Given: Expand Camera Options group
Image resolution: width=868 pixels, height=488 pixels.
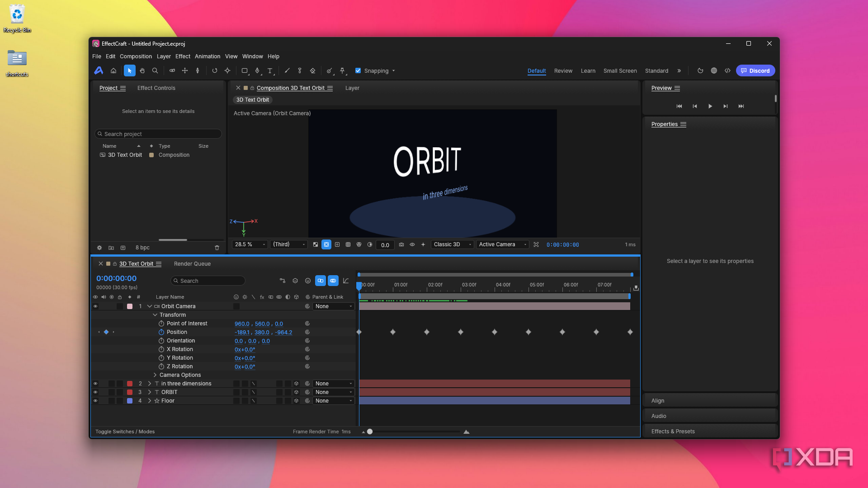Looking at the screenshot, I should pyautogui.click(x=155, y=375).
